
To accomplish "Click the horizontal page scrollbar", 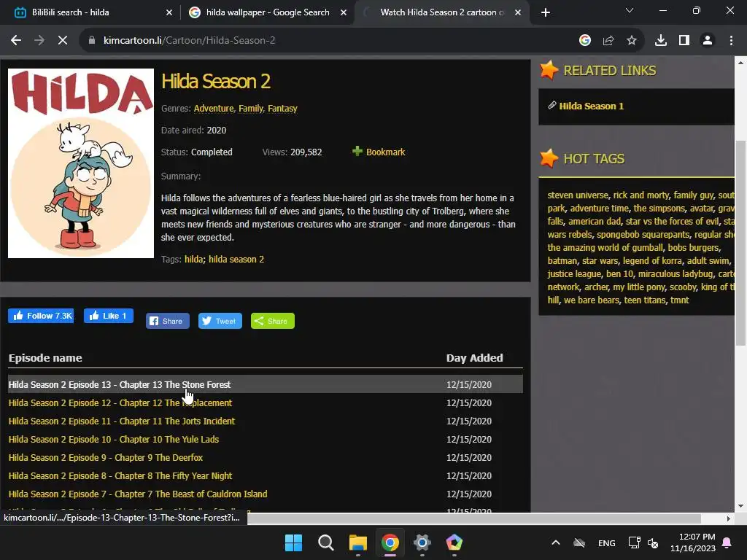I will point(474,518).
